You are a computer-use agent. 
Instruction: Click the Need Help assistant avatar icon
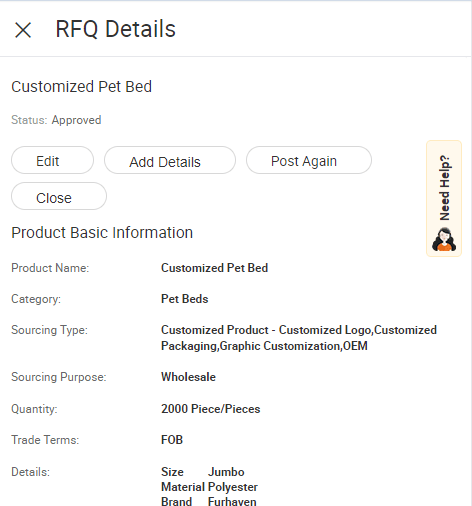click(444, 239)
